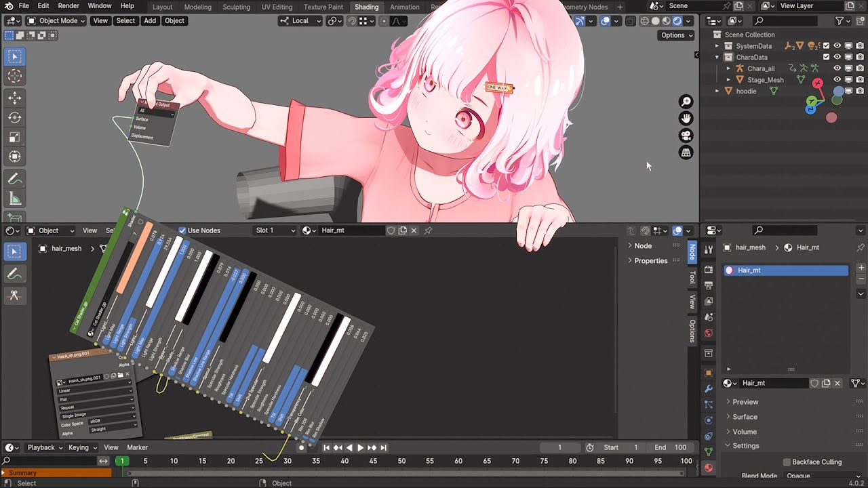Select the Cursor tool in the viewport toolbar
This screenshot has height=488, width=868.
(15, 77)
